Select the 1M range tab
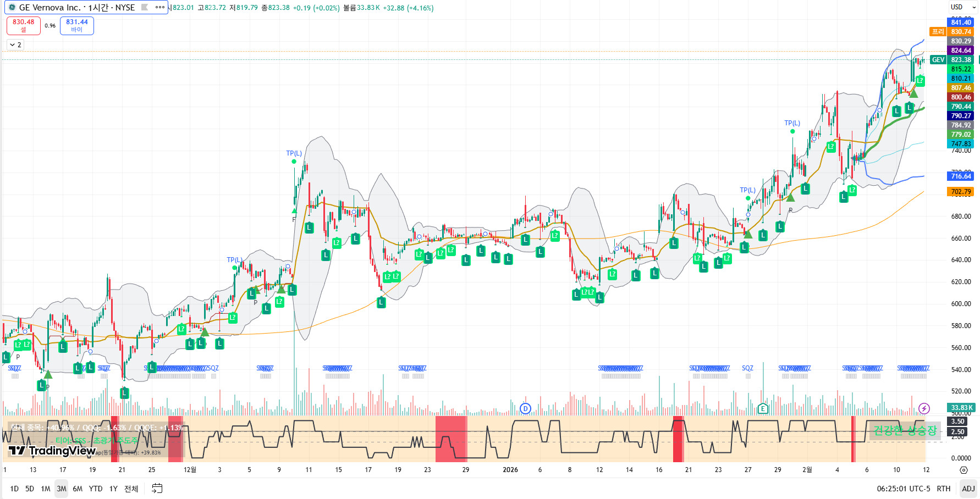Viewport: 980px width, 499px height. pyautogui.click(x=46, y=489)
